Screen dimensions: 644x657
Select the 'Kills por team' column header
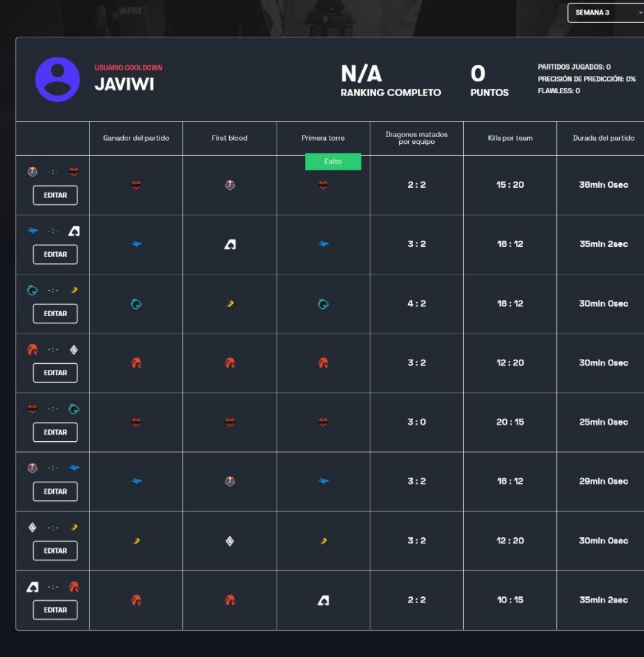click(510, 138)
